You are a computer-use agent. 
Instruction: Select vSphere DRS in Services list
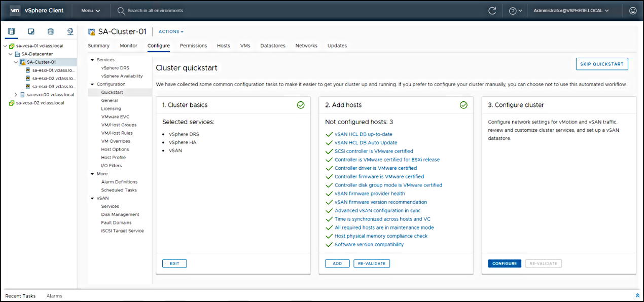pos(115,68)
